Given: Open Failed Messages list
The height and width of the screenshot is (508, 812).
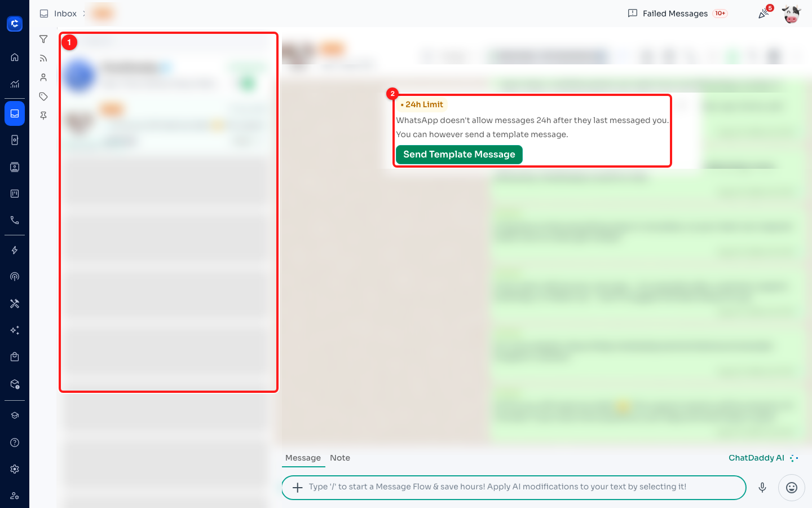Looking at the screenshot, I should [x=675, y=14].
